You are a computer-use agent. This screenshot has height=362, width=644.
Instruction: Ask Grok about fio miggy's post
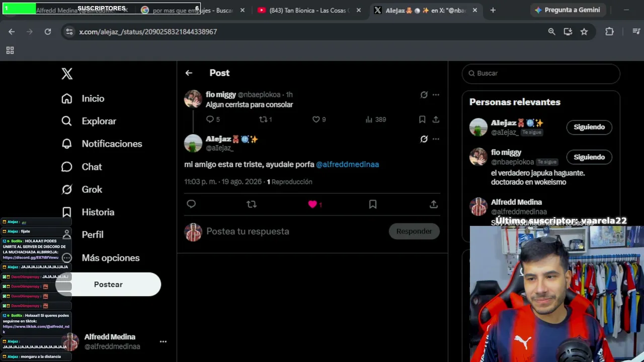(x=424, y=95)
